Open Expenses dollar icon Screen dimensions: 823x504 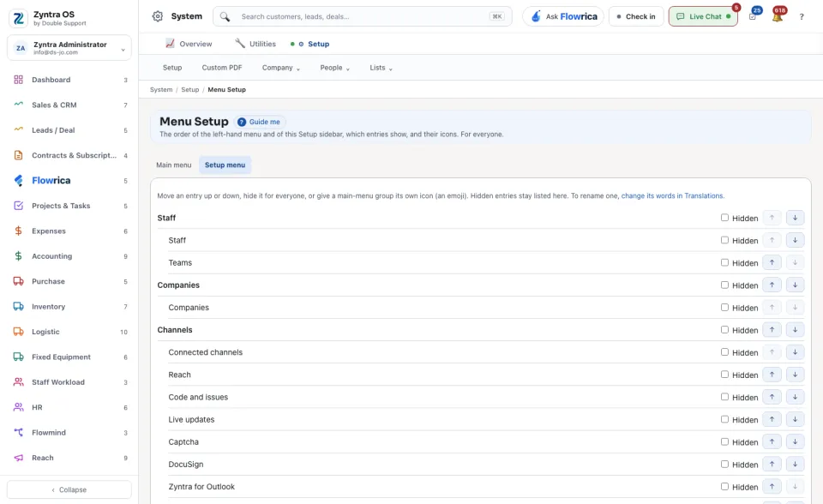[18, 231]
